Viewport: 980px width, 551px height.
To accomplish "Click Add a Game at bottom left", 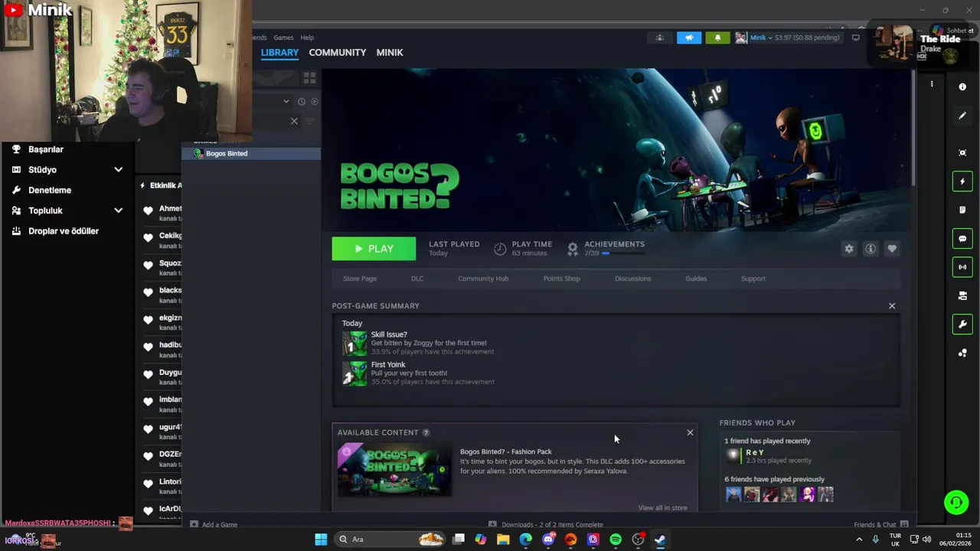I will [x=214, y=525].
